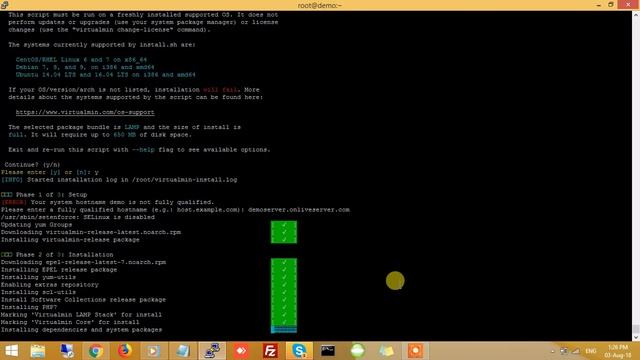Screen dimensions: 640x360
Task: Open the computer monitor taskbar icon
Action: [x=67, y=351]
